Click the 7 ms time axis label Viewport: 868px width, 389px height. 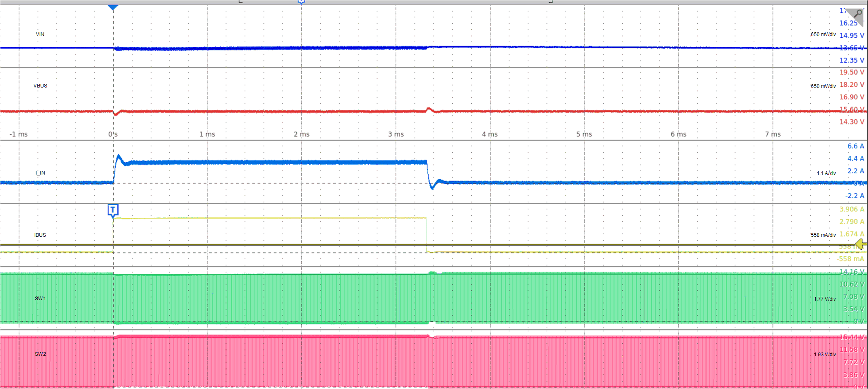tap(773, 134)
